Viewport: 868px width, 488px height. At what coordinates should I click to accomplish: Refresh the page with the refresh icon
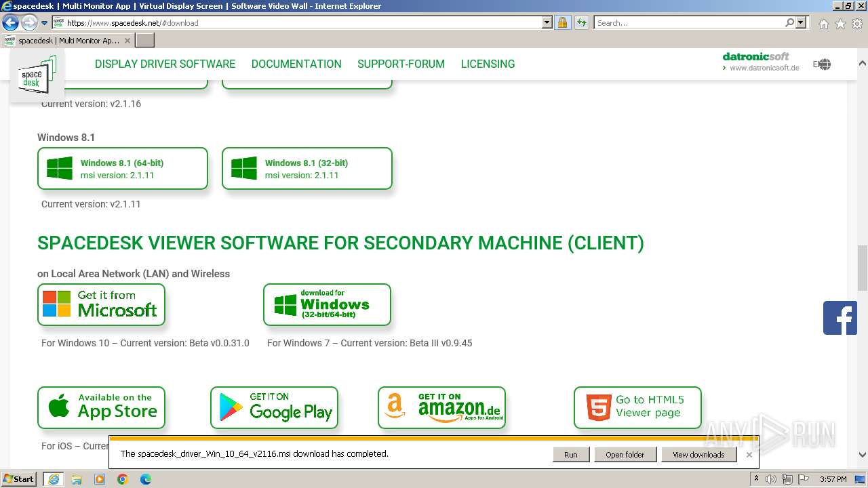coord(581,22)
